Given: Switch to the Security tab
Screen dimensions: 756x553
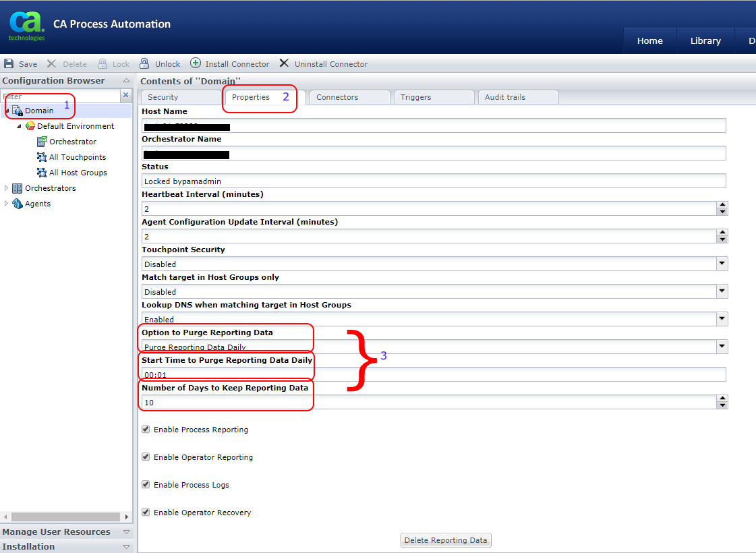Looking at the screenshot, I should [182, 97].
